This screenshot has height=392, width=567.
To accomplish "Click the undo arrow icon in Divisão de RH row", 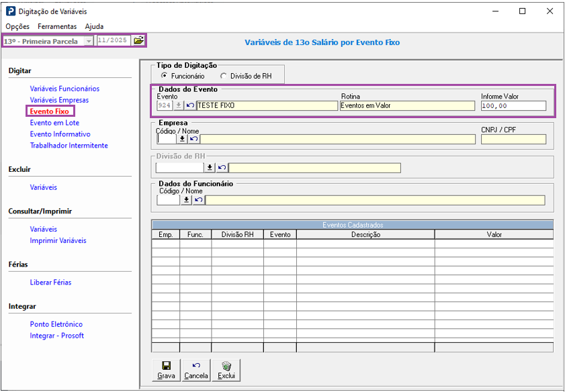I will click(222, 168).
